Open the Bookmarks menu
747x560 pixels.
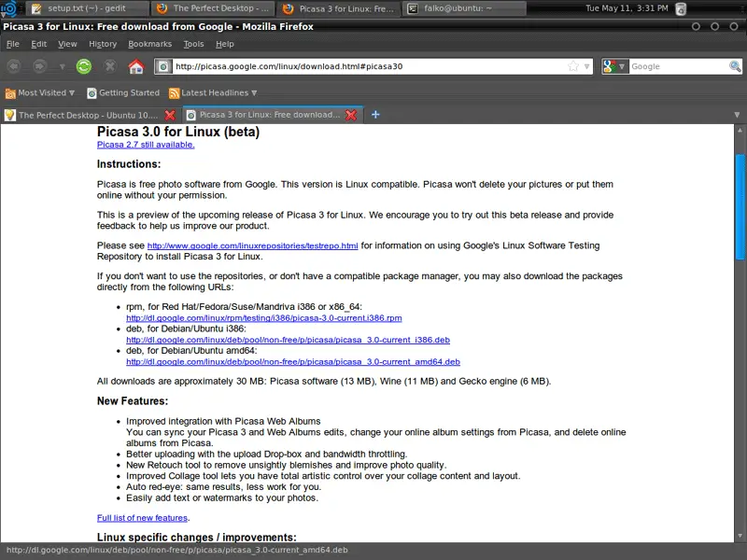pos(149,44)
